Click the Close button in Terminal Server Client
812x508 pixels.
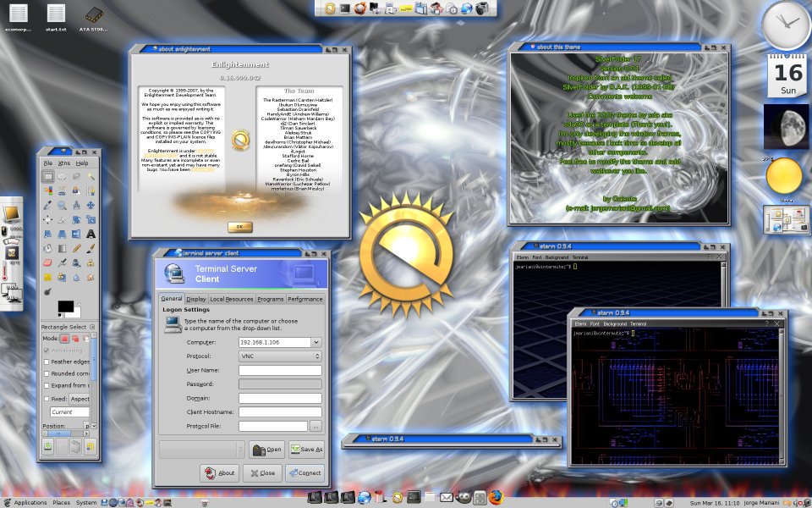(262, 472)
